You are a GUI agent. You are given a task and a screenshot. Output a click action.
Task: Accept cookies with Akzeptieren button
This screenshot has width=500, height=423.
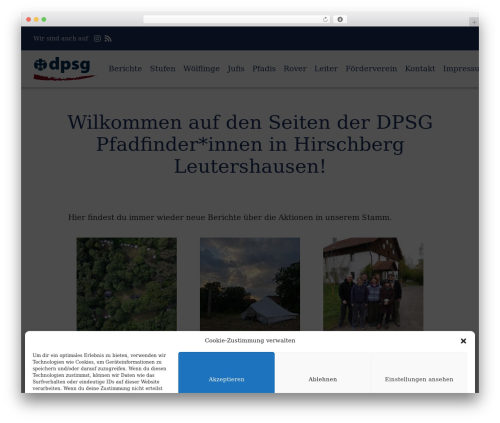click(226, 373)
